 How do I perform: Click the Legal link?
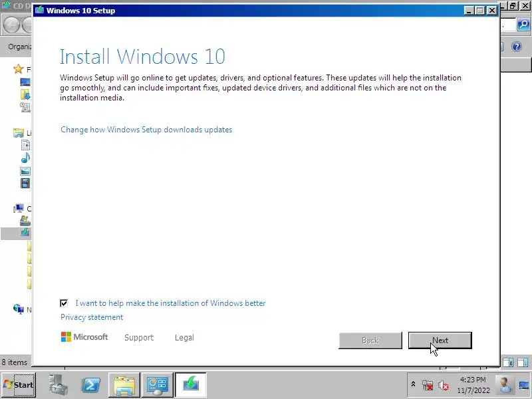184,338
